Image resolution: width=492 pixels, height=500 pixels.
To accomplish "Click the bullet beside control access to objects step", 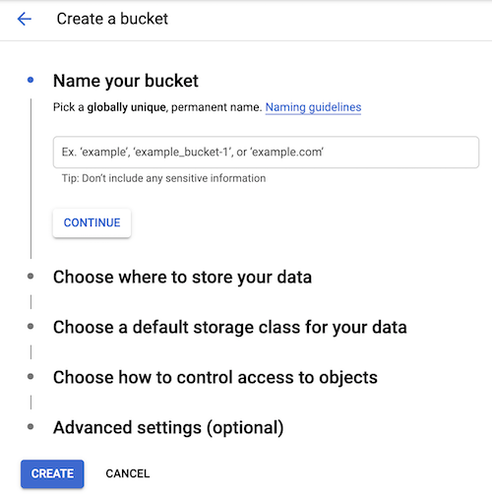I will [x=30, y=377].
